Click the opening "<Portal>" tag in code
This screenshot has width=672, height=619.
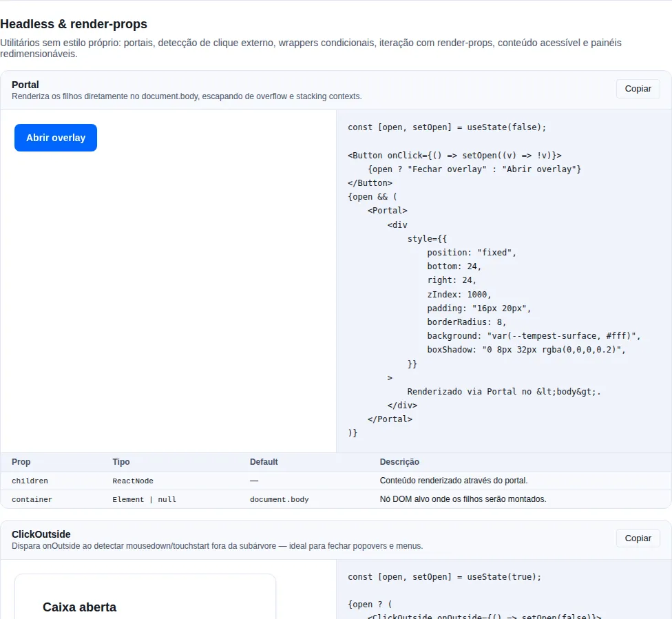pyautogui.click(x=388, y=211)
